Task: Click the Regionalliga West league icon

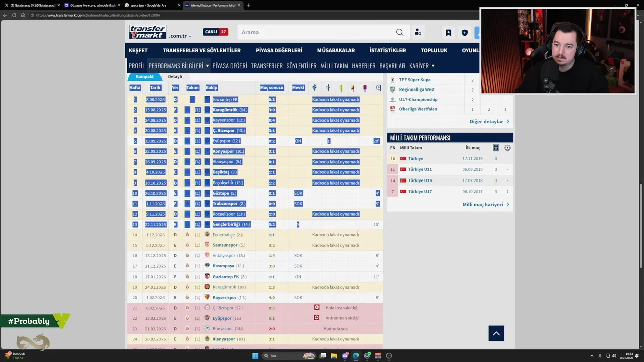Action: coord(393,89)
